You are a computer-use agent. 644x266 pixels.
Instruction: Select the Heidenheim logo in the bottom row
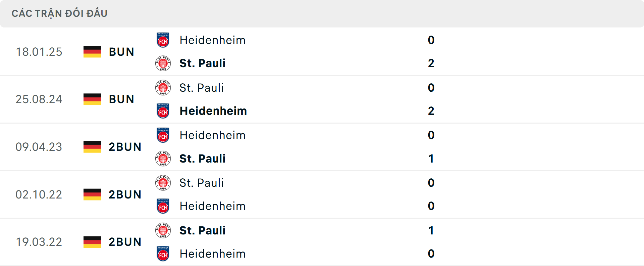tap(163, 254)
